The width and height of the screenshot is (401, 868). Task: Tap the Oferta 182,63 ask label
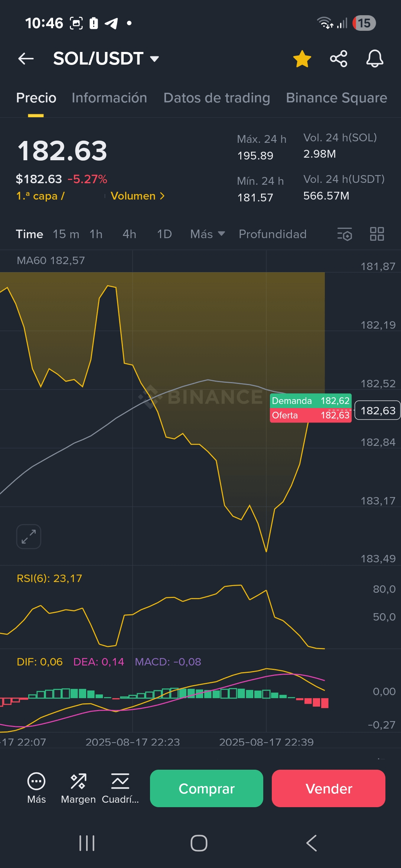click(x=310, y=415)
